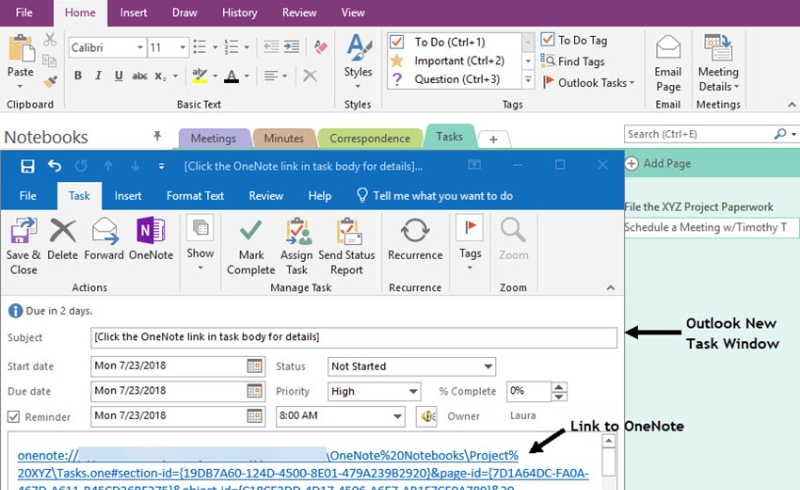Click the Cut scissors icon
Image resolution: width=800 pixels, height=490 pixels.
[x=50, y=40]
